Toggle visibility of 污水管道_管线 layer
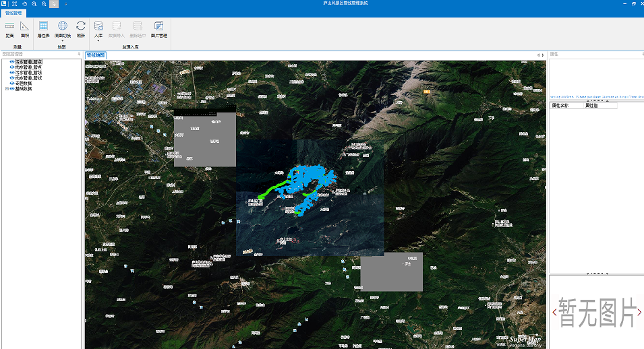Screen dimensions: 644x349 coord(12,72)
